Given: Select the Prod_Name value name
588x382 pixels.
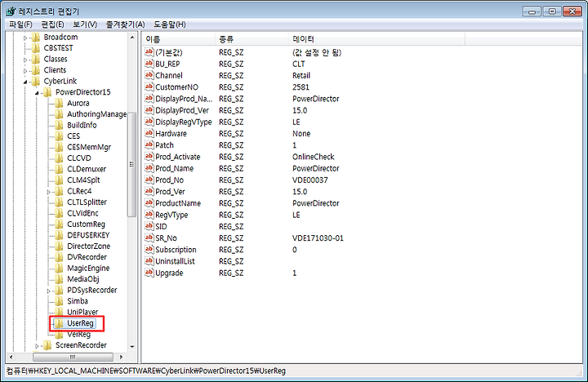Looking at the screenshot, I should [175, 169].
